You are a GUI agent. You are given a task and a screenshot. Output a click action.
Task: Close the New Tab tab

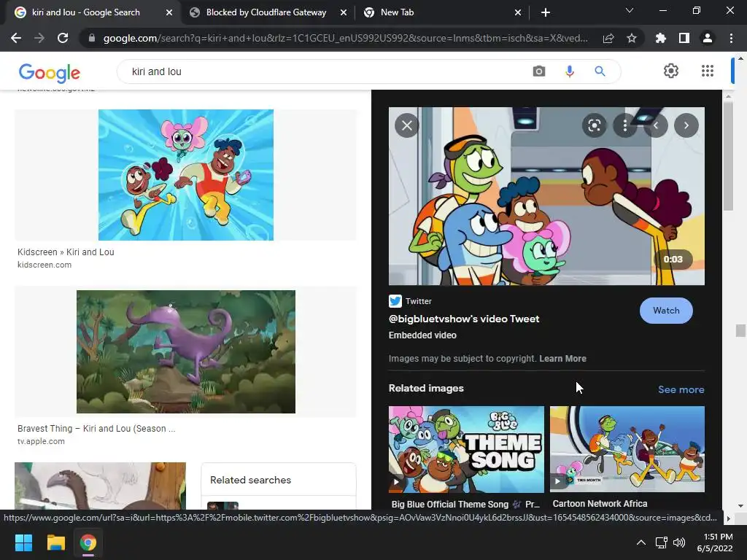[x=518, y=13]
